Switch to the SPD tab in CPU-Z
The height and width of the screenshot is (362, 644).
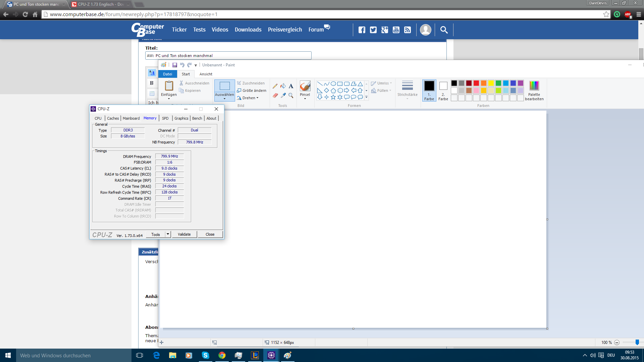click(165, 118)
